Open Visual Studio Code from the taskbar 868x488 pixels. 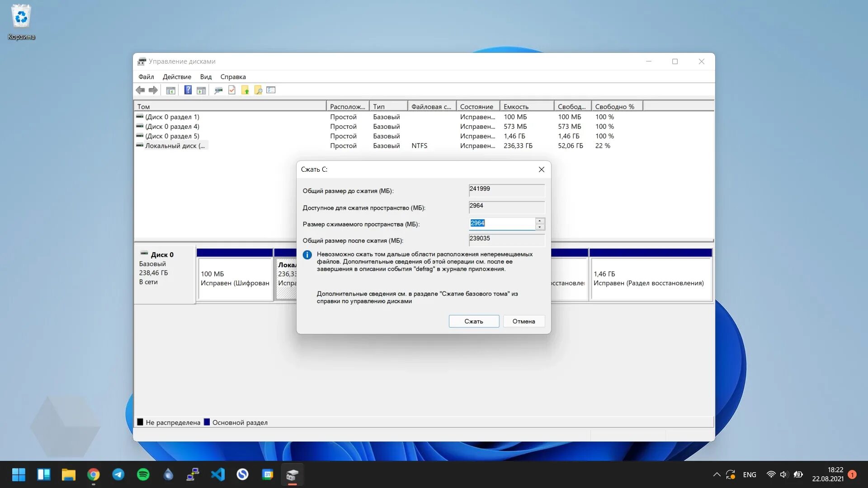[x=218, y=474]
